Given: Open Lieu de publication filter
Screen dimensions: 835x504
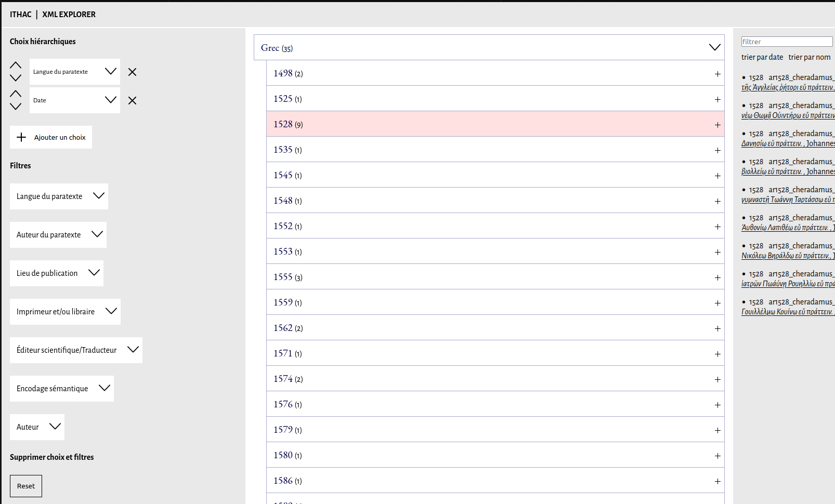Looking at the screenshot, I should click(57, 273).
